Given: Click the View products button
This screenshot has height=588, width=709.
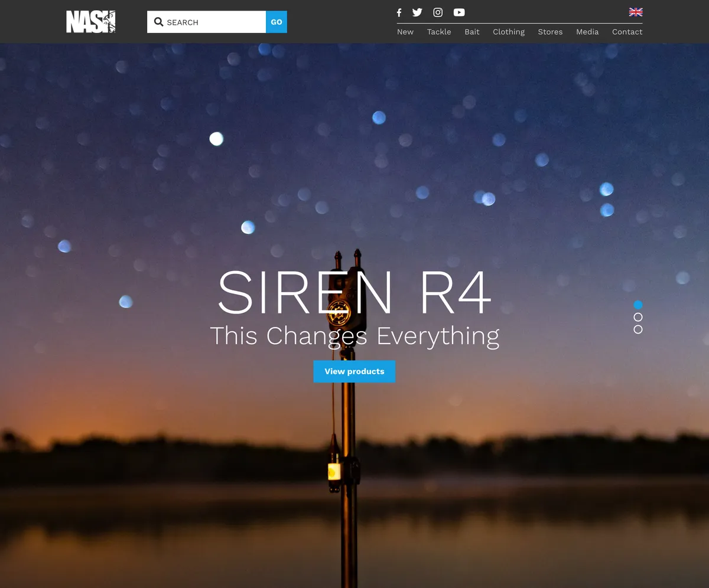Looking at the screenshot, I should [x=354, y=371].
